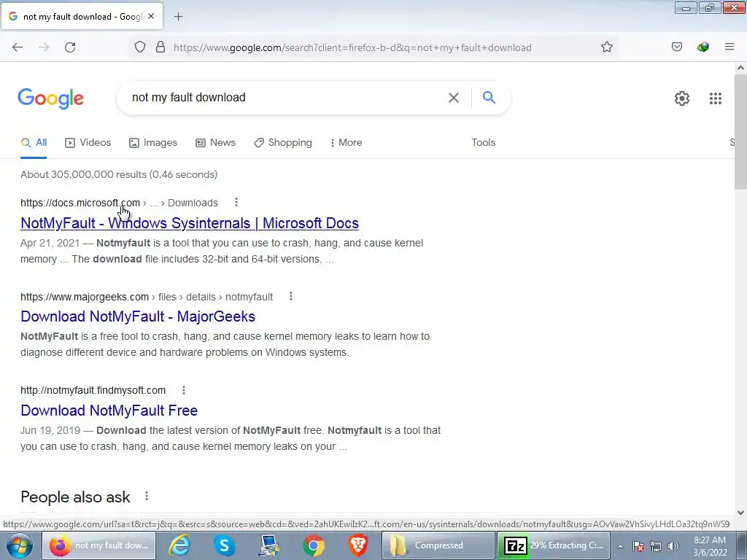Viewport: 747px width, 560px height.
Task: Launch Brave browser from taskbar
Action: click(358, 545)
